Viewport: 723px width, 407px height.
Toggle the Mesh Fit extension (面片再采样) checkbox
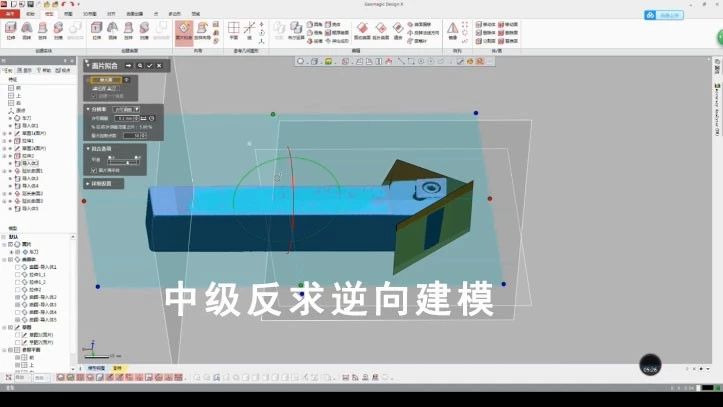point(94,170)
